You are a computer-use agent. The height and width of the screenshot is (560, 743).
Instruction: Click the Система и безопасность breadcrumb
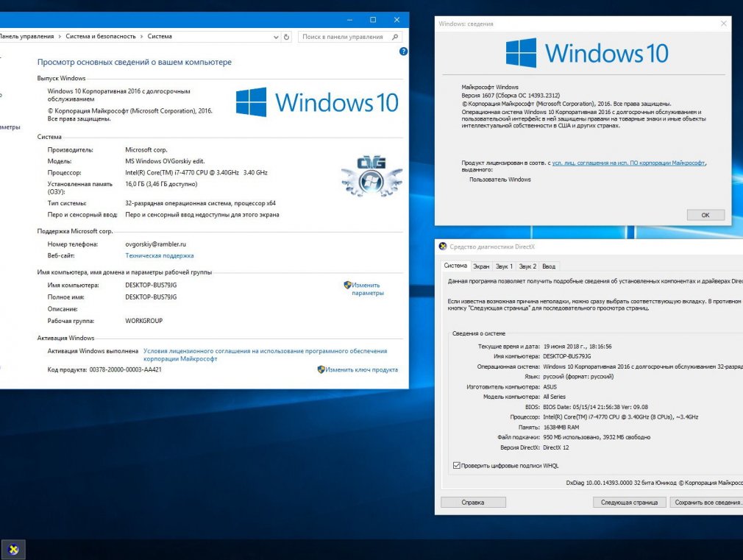coord(101,37)
